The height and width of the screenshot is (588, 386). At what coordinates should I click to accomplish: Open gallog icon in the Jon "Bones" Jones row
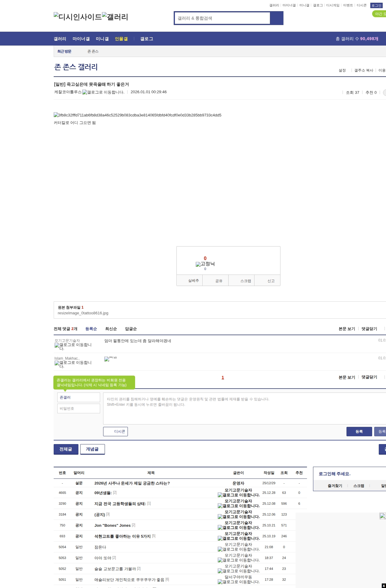239,527
